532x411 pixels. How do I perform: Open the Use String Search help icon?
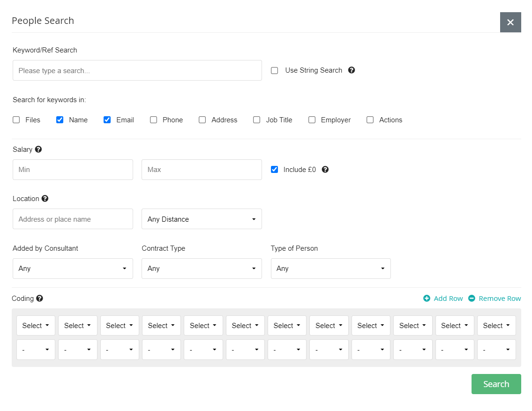[352, 70]
